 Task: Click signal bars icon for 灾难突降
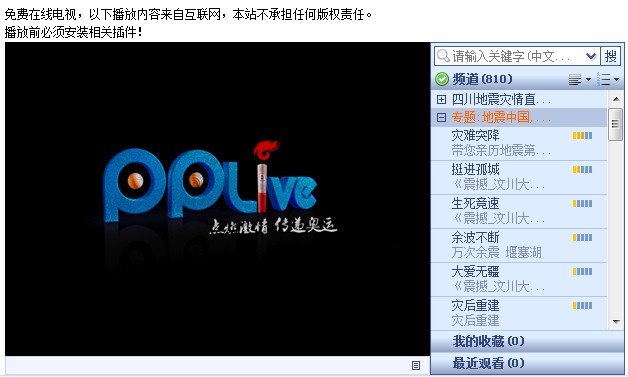[582, 136]
